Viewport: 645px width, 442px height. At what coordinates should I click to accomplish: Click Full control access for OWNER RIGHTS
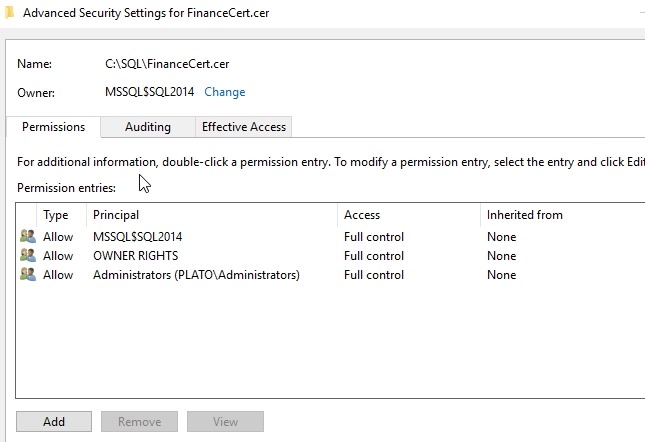pos(374,256)
